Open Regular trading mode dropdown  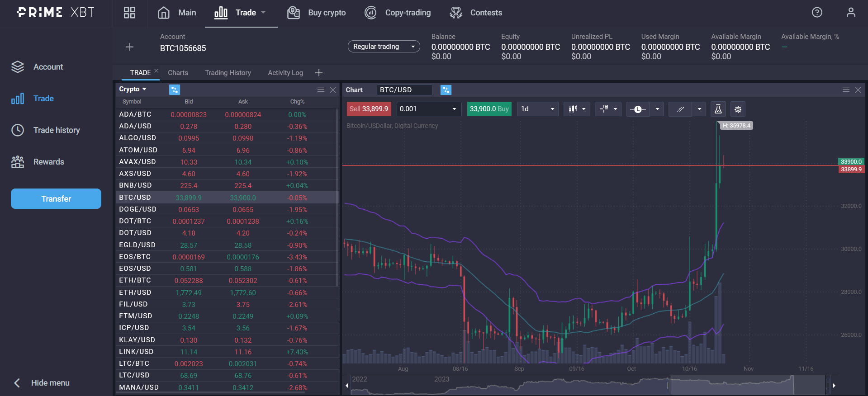click(384, 47)
